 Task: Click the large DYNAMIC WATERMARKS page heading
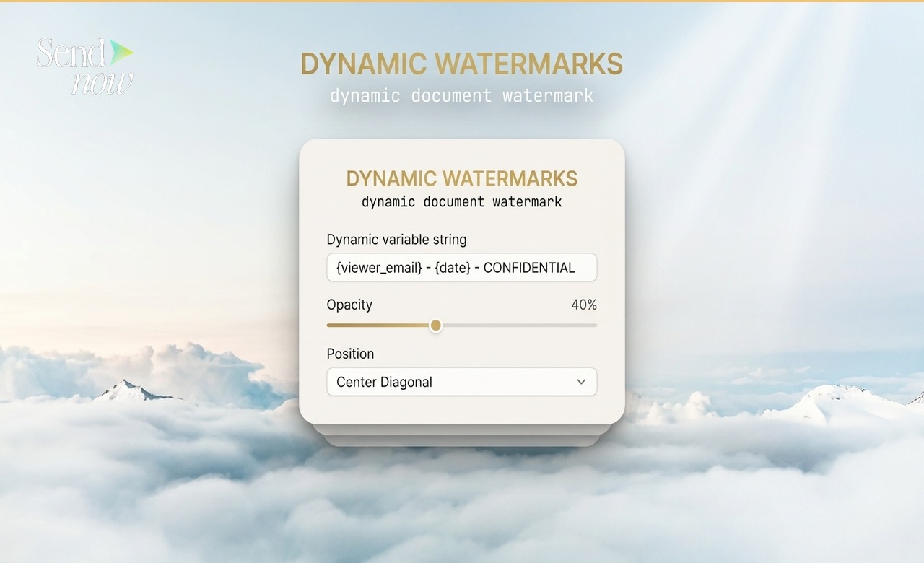click(461, 64)
